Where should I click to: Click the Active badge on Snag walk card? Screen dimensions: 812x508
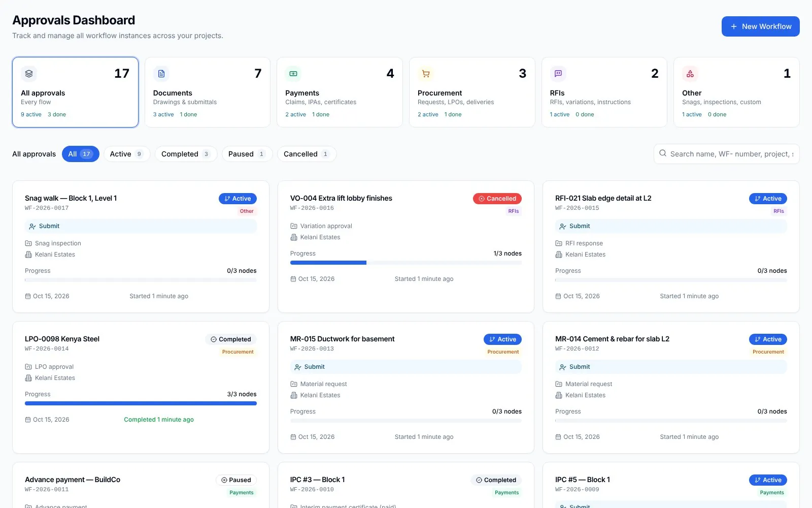tap(238, 199)
